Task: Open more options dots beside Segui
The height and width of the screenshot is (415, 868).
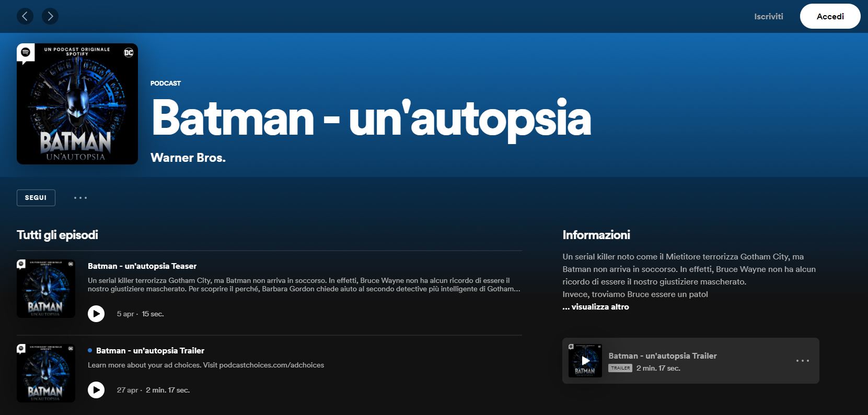Action: 80,198
